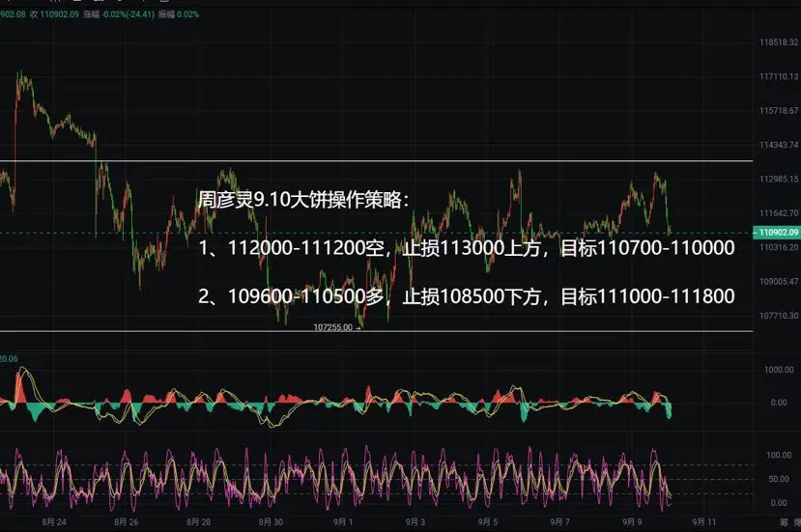
Task: Click the current price tag 110902.09
Action: coord(777,233)
